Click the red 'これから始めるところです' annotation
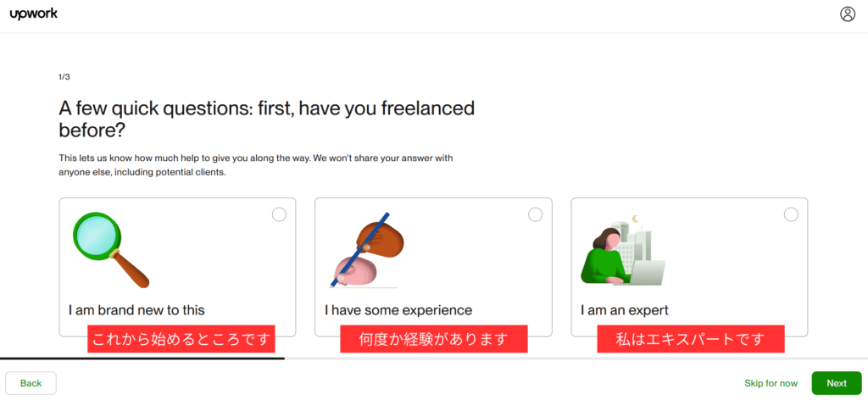The image size is (868, 400). [x=181, y=339]
